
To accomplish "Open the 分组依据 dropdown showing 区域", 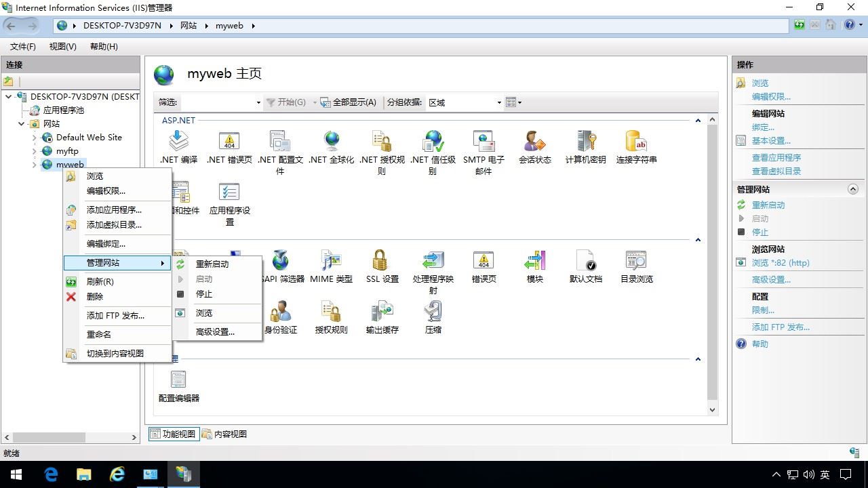I will pyautogui.click(x=465, y=102).
